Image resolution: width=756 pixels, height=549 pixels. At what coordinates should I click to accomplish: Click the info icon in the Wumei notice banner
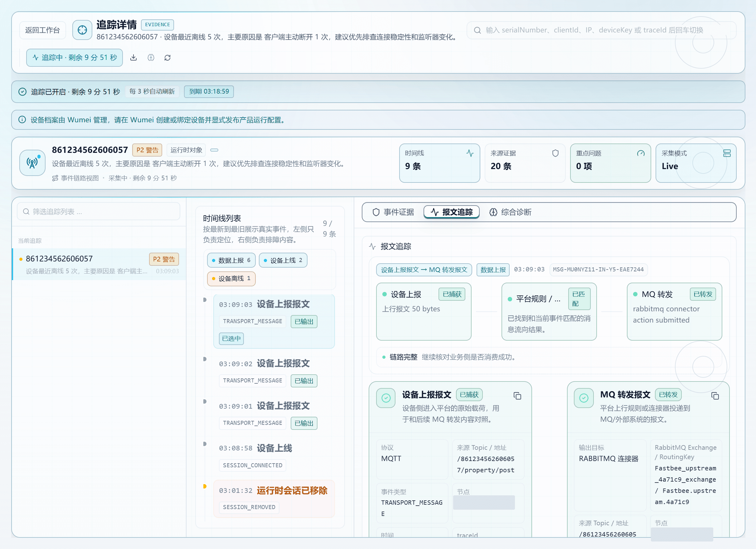click(x=22, y=120)
